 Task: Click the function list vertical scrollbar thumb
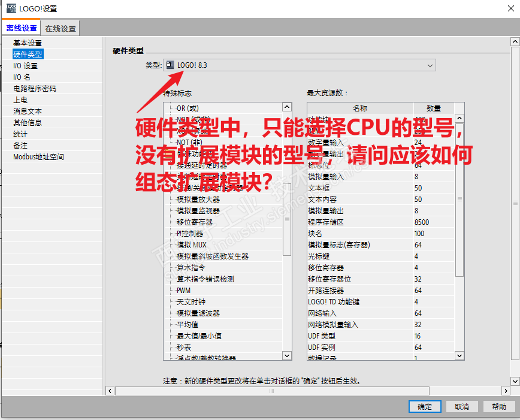pyautogui.click(x=287, y=219)
